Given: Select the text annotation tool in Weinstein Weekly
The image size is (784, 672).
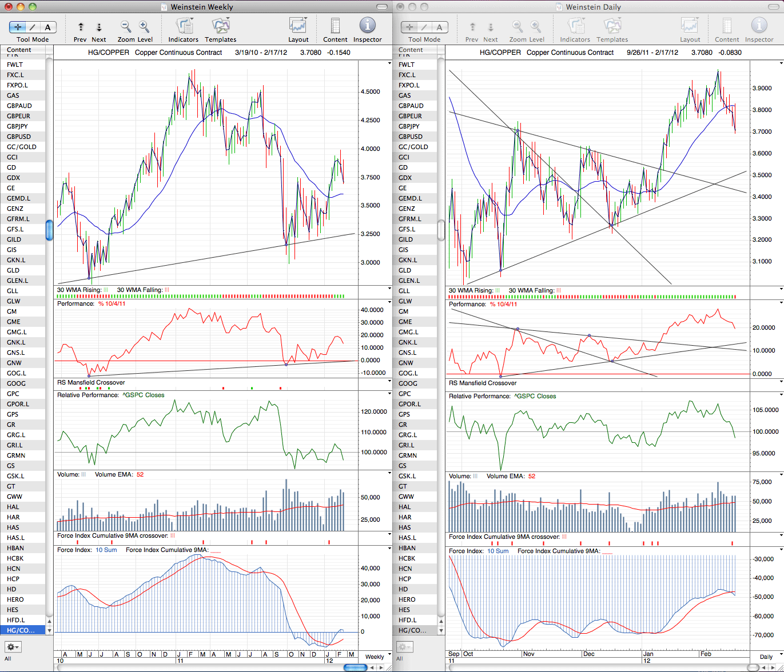Looking at the screenshot, I should pos(48,27).
